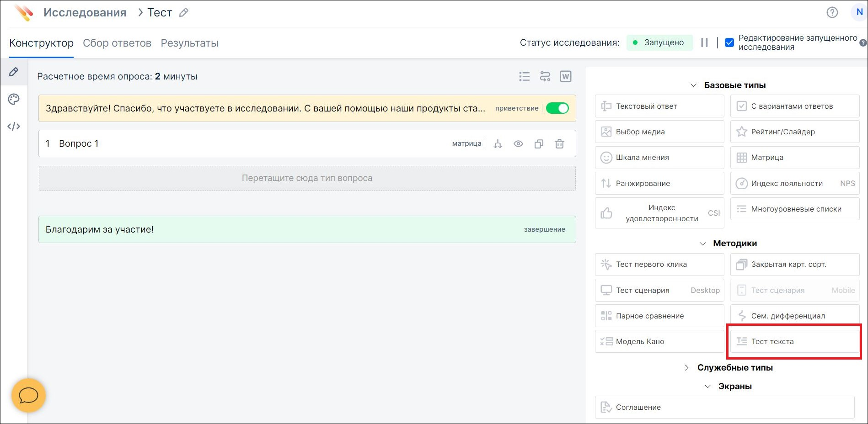Click the pencil icon next to Тест title
Viewport: 868px width, 424px height.
(184, 13)
